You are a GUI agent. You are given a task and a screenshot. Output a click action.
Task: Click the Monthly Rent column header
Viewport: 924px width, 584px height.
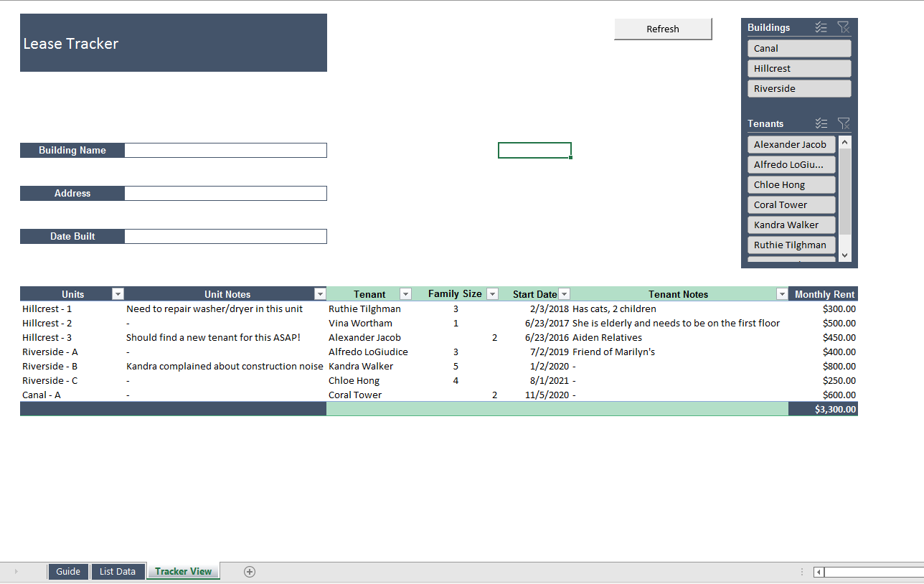click(x=823, y=294)
